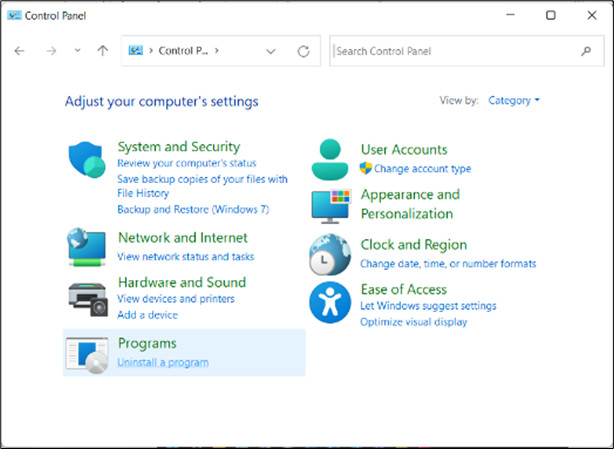Click the Back navigation arrow
614x449 pixels.
tap(20, 51)
